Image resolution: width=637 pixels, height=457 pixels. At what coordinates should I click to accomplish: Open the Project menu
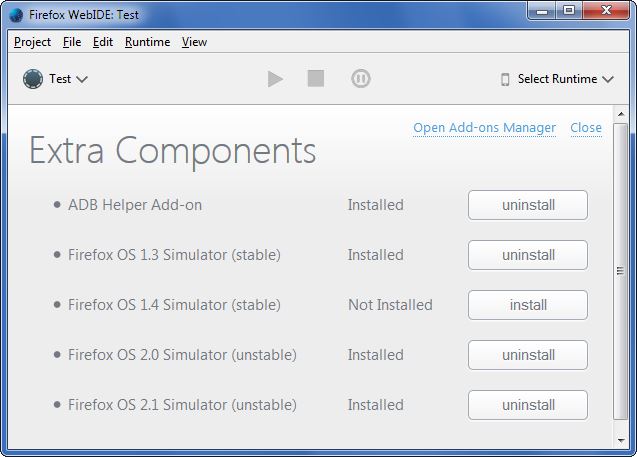pyautogui.click(x=32, y=42)
